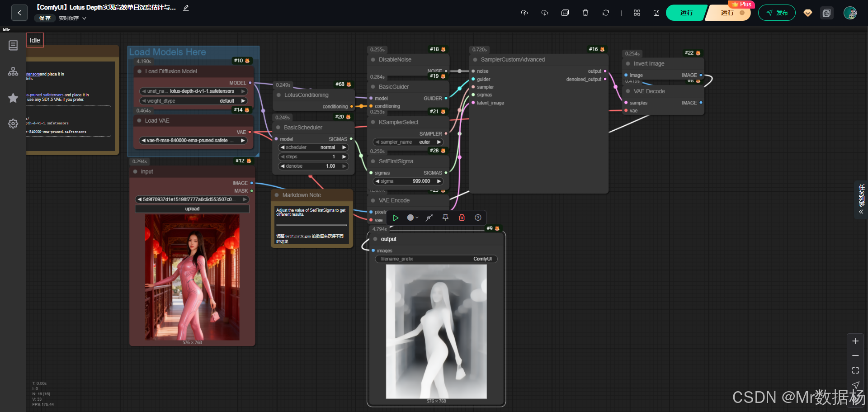
Task: Click upload in input node
Action: [x=192, y=209]
